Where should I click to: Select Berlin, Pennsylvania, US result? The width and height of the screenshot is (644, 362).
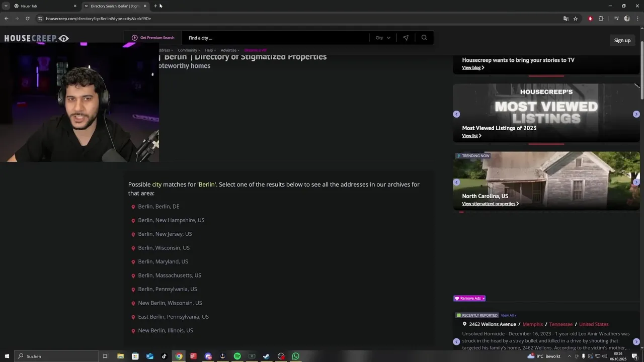pos(168,289)
